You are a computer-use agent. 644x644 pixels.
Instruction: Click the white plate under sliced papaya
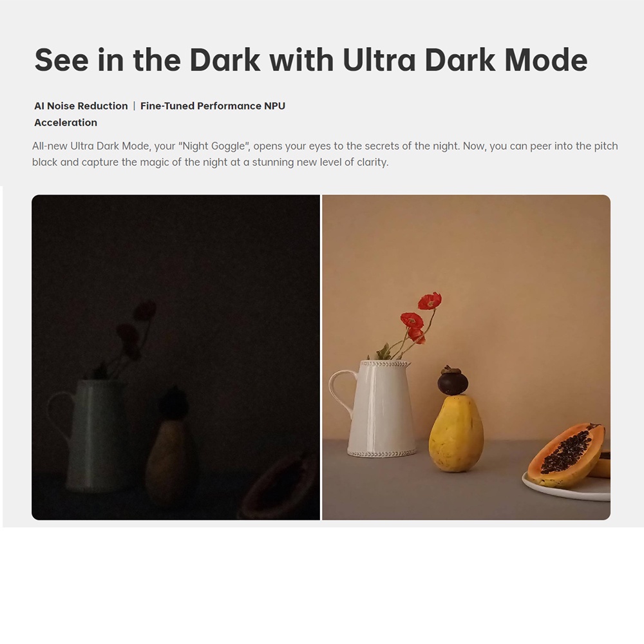(567, 488)
